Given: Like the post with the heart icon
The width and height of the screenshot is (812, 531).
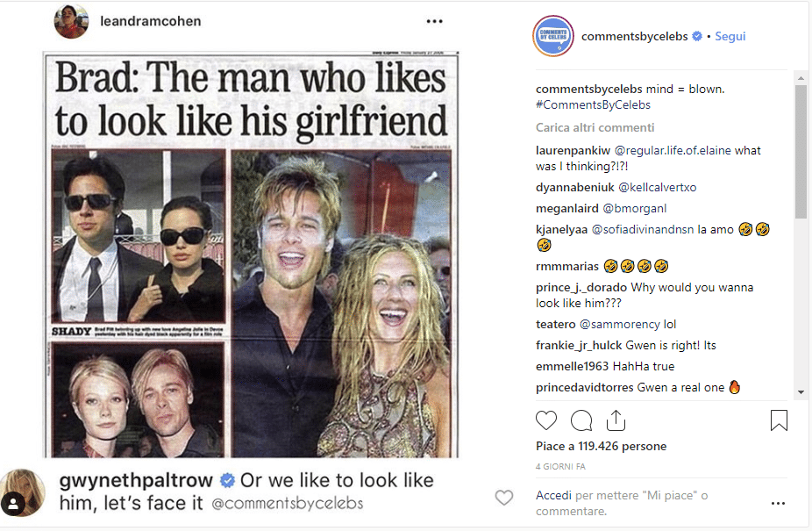Looking at the screenshot, I should (x=546, y=420).
